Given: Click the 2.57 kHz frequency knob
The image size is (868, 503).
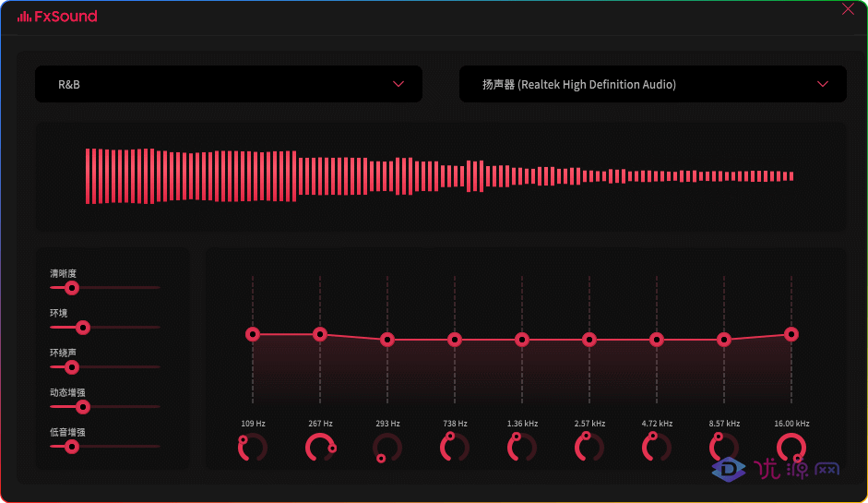Looking at the screenshot, I should coord(589,448).
